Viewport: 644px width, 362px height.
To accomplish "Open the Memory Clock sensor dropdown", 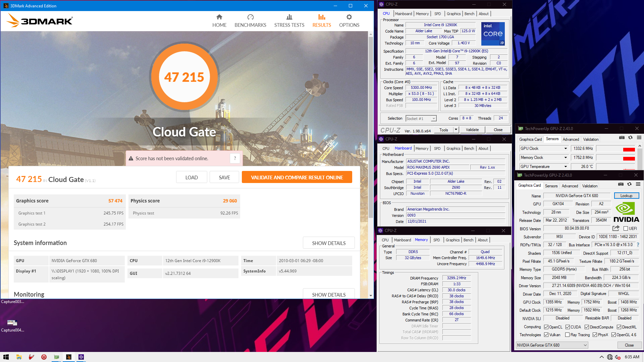I will (566, 158).
